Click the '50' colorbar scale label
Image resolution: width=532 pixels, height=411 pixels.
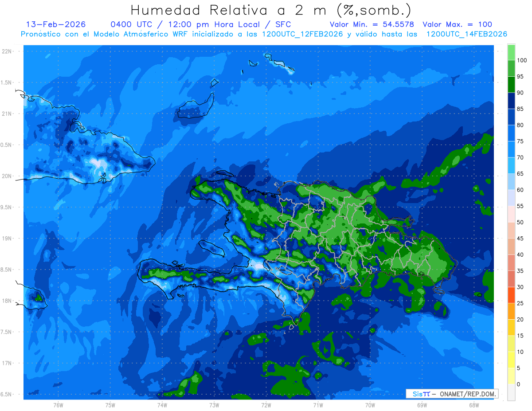click(x=520, y=222)
